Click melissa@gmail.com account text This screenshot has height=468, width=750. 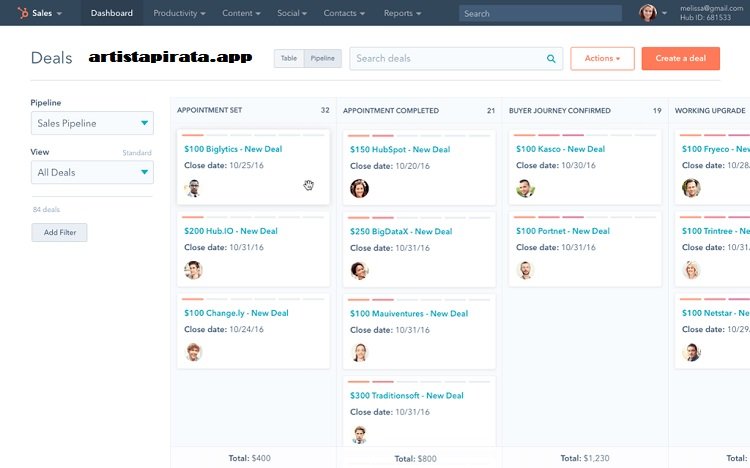(x=712, y=8)
